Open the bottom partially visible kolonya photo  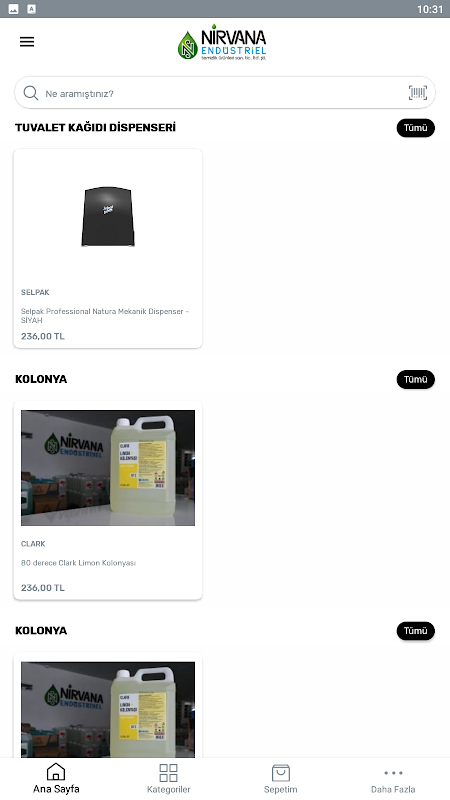[x=108, y=710]
